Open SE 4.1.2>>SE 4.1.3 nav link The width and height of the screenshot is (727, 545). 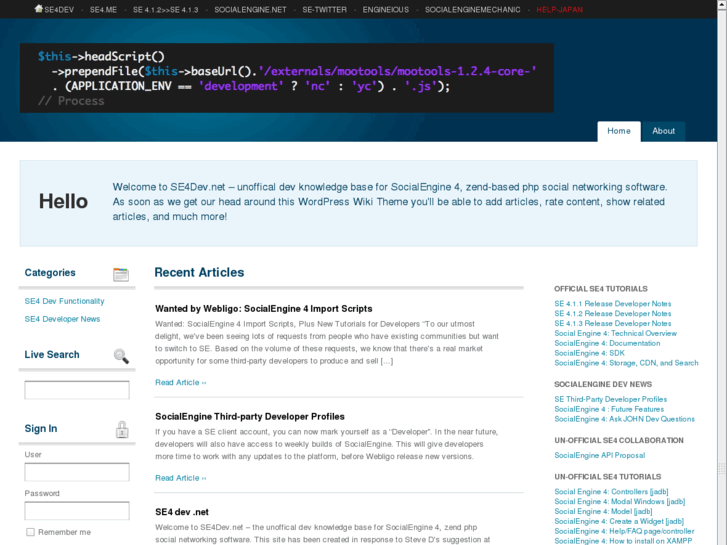point(166,9)
